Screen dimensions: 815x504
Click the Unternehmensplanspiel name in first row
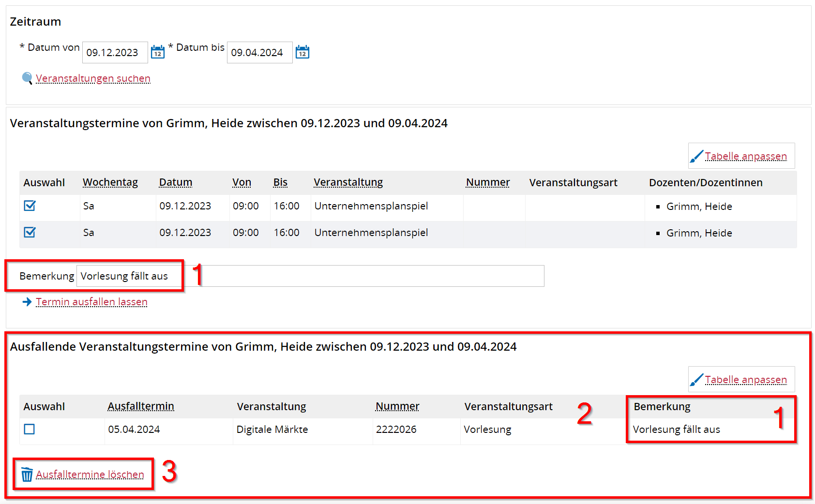[371, 206]
